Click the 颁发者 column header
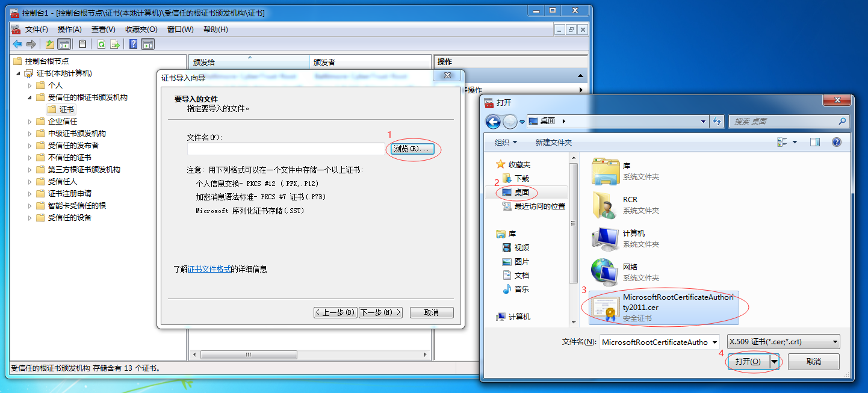 click(370, 62)
